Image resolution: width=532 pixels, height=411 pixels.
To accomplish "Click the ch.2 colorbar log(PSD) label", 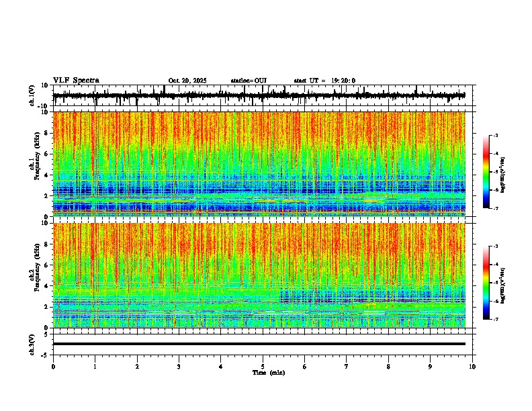I will [x=502, y=285].
